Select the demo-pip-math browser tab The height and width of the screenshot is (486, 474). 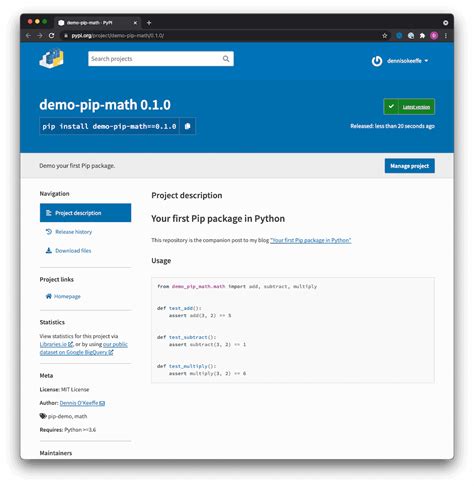pos(98,23)
